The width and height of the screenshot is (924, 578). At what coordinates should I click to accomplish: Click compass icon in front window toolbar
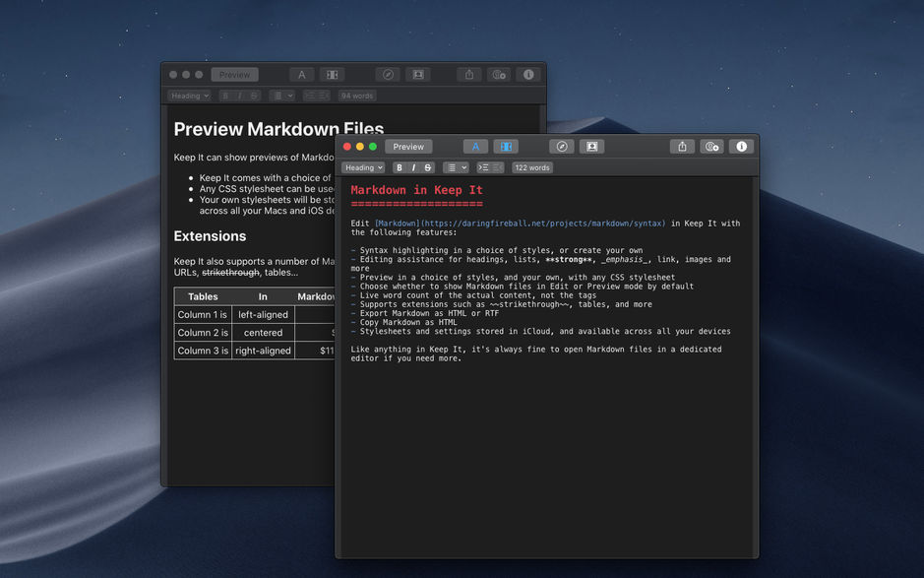pyautogui.click(x=562, y=147)
